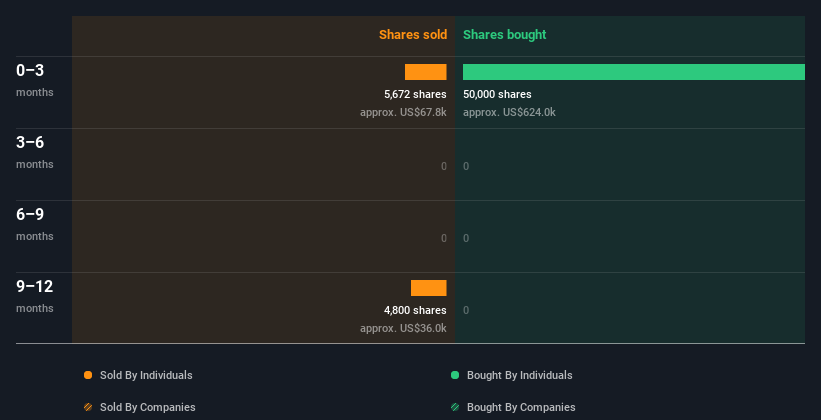The image size is (821, 420).
Task: Click the Bought By Companies legend text
Action: pyautogui.click(x=521, y=407)
